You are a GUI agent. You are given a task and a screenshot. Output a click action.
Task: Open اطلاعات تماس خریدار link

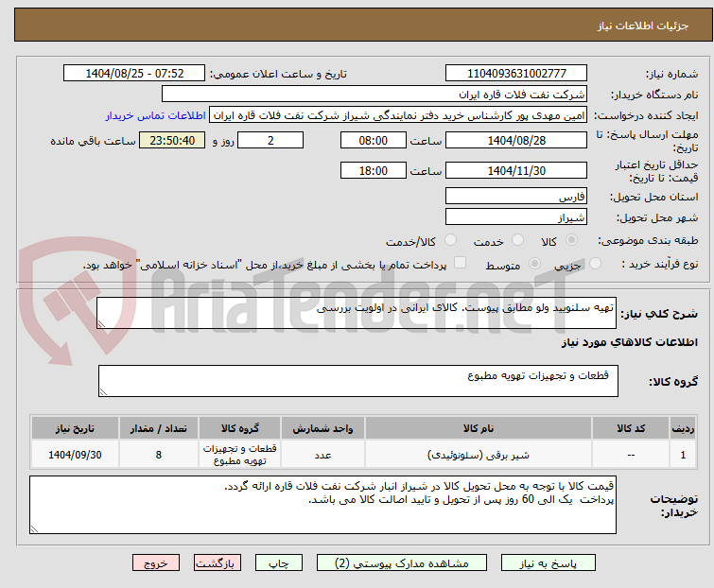[x=156, y=115]
